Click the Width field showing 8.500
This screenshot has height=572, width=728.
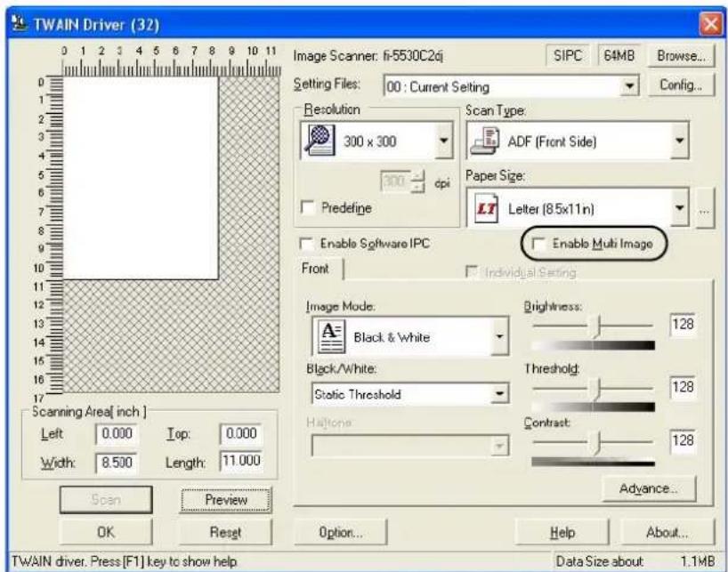tap(117, 463)
